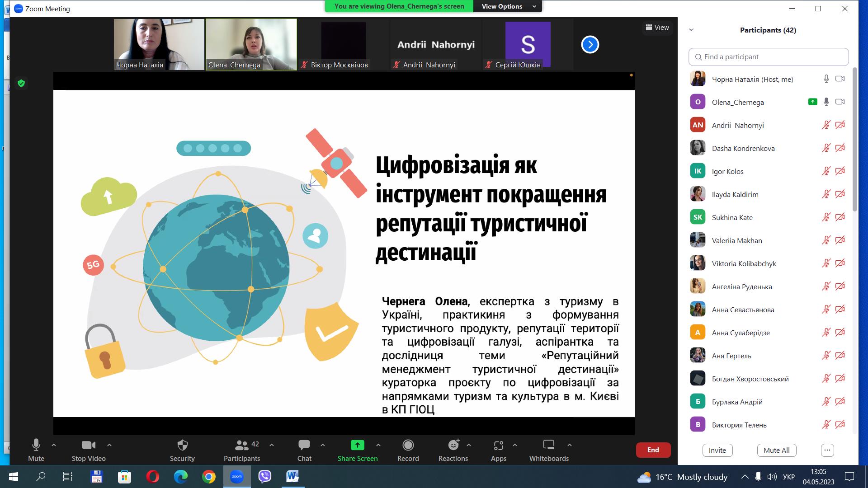The width and height of the screenshot is (868, 488).
Task: Show next video thumbnails with the blue arrow
Action: point(590,44)
